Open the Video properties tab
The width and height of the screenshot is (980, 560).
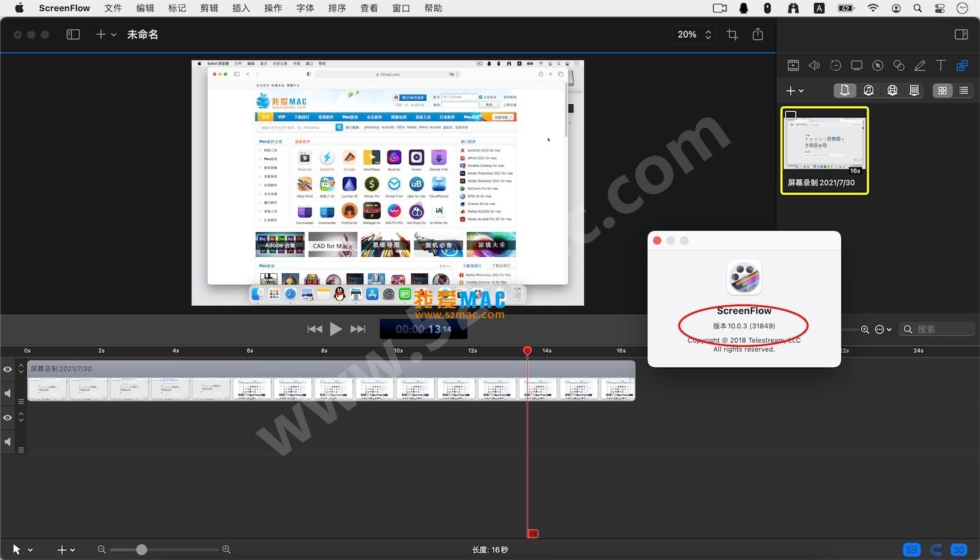793,65
